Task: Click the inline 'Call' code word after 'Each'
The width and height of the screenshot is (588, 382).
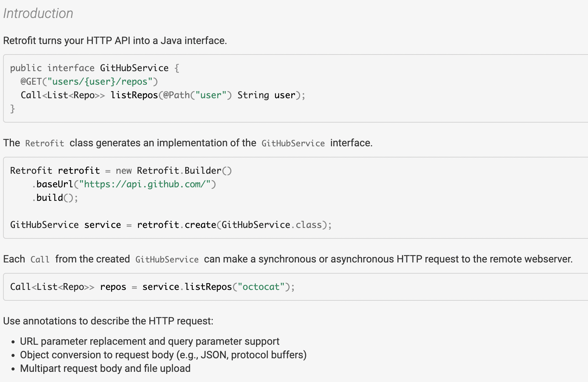Action: (40, 259)
